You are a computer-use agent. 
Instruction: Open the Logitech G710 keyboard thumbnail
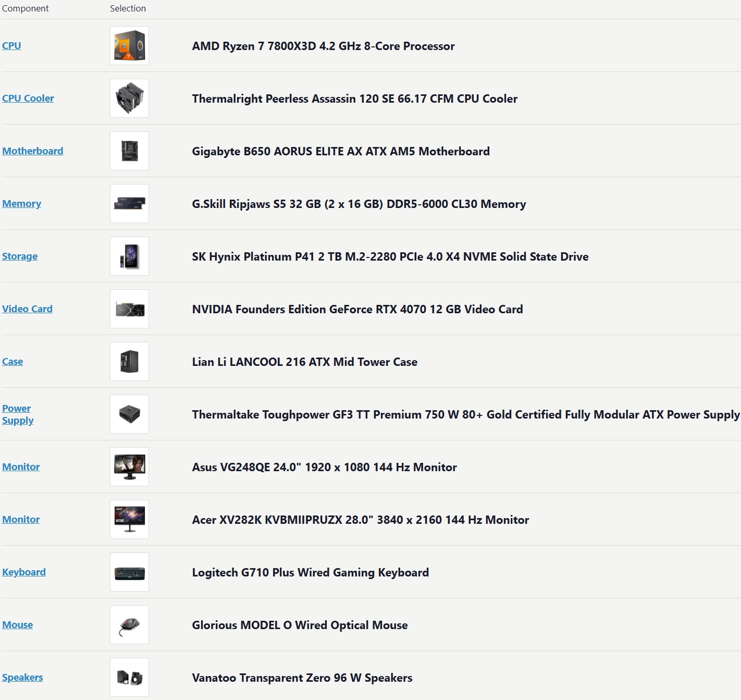129,572
